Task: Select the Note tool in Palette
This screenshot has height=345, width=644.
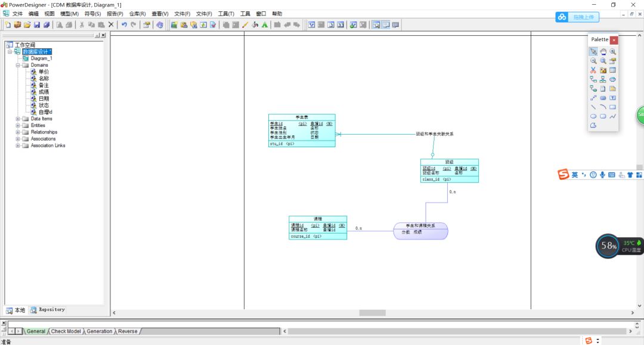Action: coord(612,89)
